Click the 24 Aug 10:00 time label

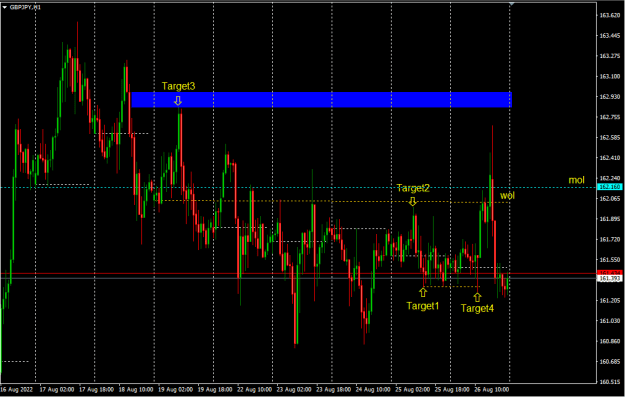373,389
